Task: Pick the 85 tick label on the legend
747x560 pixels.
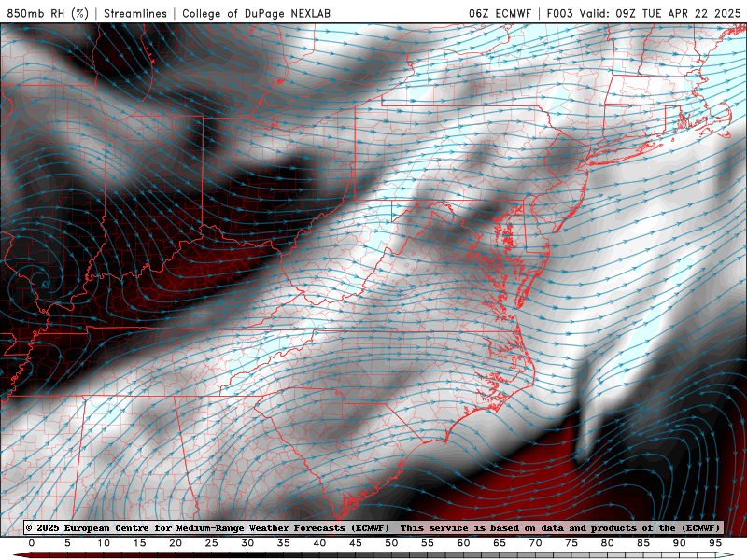Action: click(643, 543)
